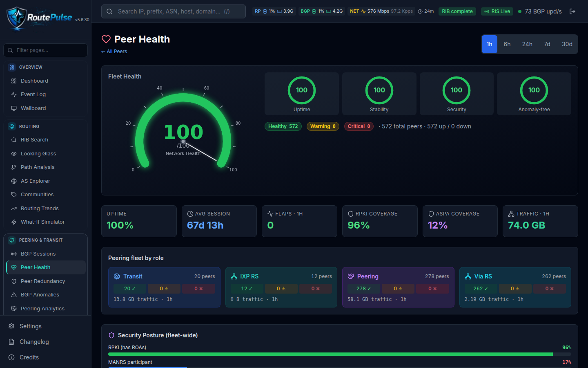Switch time range to 24h

527,44
